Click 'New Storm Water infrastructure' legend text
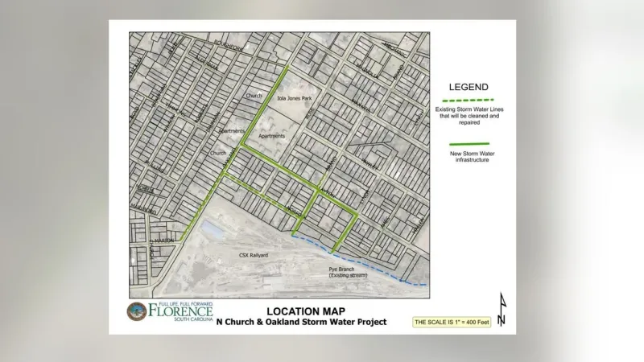This screenshot has height=362, width=644. pos(472,157)
